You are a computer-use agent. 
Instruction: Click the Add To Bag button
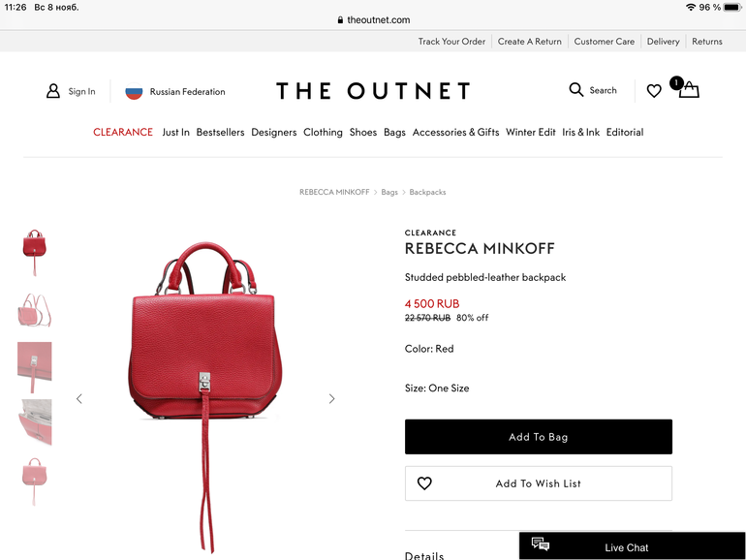point(539,437)
